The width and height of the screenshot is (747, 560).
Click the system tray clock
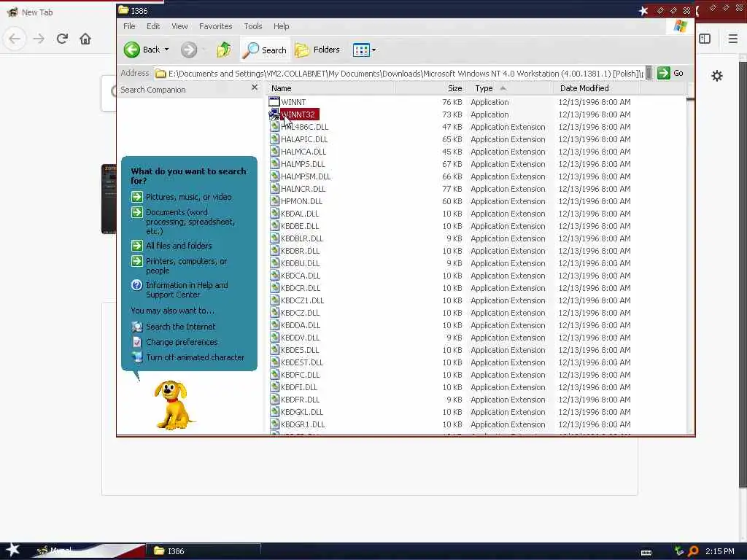(x=720, y=551)
